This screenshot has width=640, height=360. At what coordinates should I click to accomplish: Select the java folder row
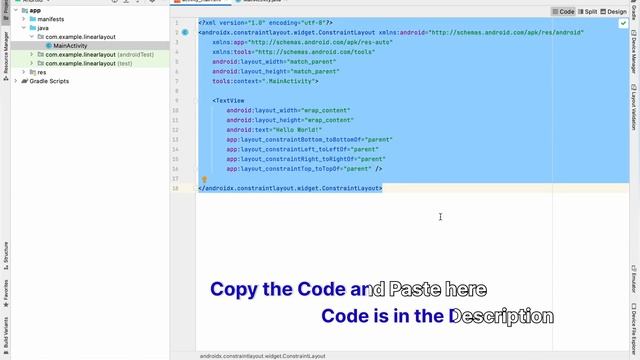click(90, 28)
